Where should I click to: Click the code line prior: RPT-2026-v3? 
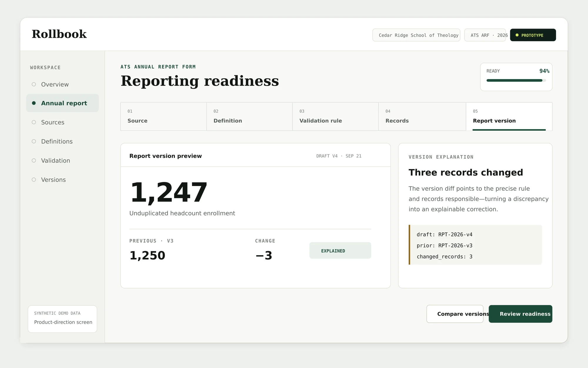tap(445, 246)
